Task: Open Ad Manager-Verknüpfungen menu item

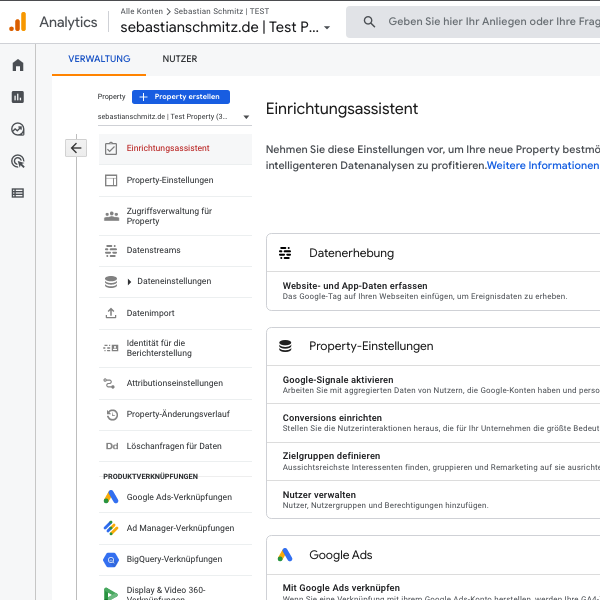Action: pos(175,528)
